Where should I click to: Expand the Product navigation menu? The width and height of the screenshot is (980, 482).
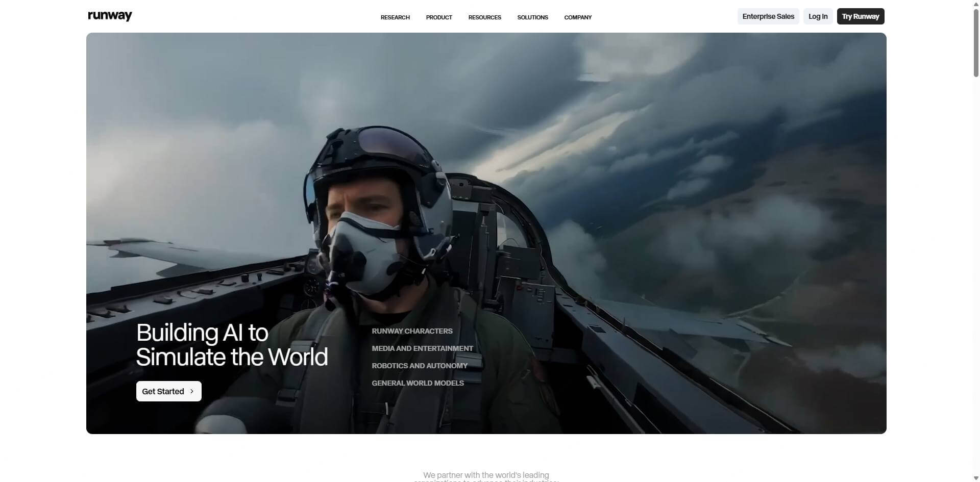439,17
